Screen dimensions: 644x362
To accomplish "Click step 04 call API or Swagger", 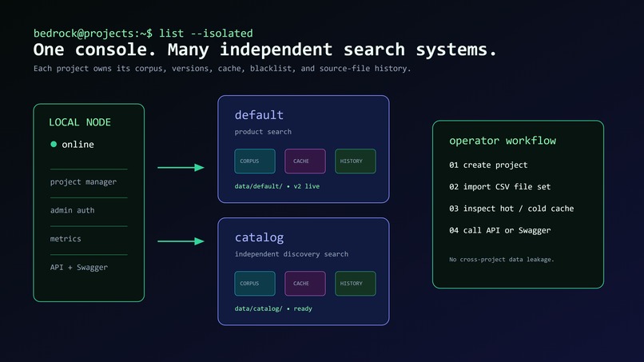I will coord(499,230).
